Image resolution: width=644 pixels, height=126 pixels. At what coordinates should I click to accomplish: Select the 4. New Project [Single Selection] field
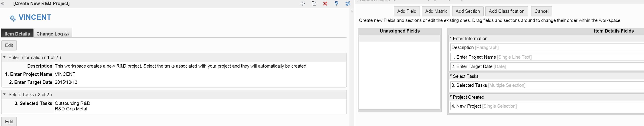pyautogui.click(x=547, y=106)
